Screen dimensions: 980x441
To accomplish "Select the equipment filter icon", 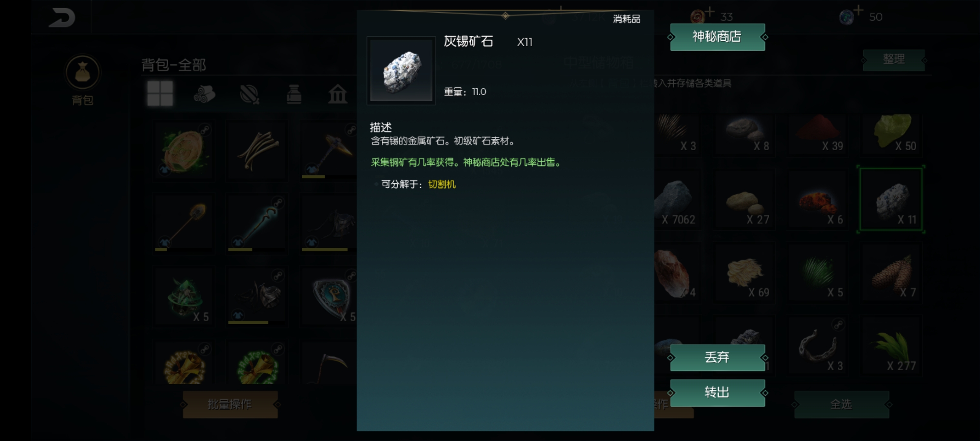I will click(249, 94).
